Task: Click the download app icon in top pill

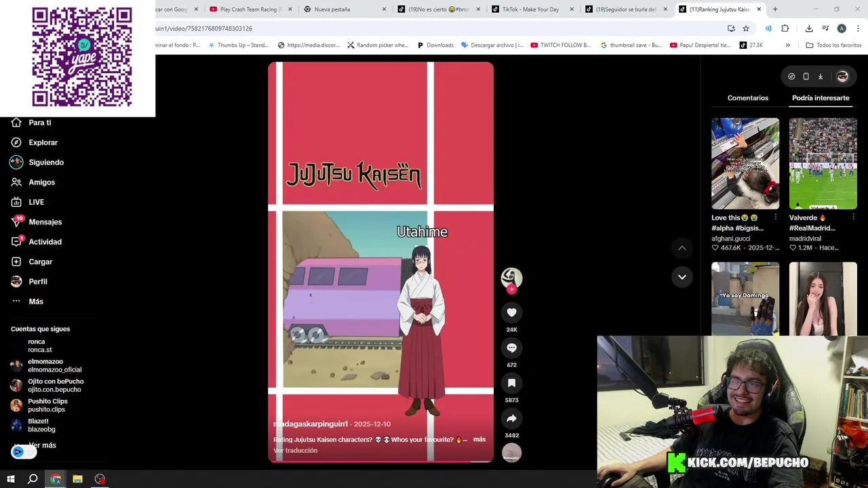Action: point(820,77)
